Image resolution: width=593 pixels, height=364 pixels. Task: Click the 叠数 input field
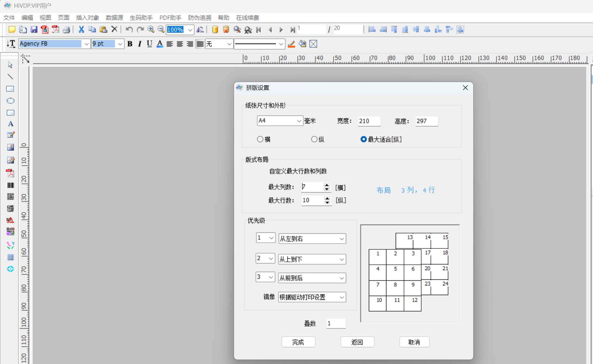click(336, 323)
